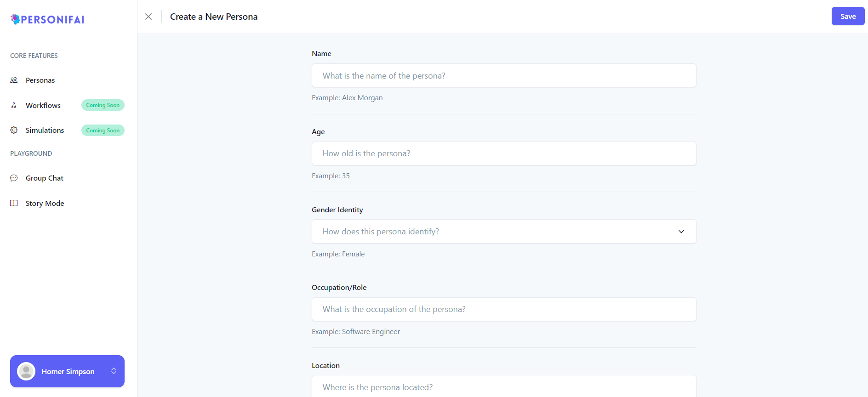Click Homer Simpson's avatar image
The width and height of the screenshot is (868, 397).
coord(26,371)
